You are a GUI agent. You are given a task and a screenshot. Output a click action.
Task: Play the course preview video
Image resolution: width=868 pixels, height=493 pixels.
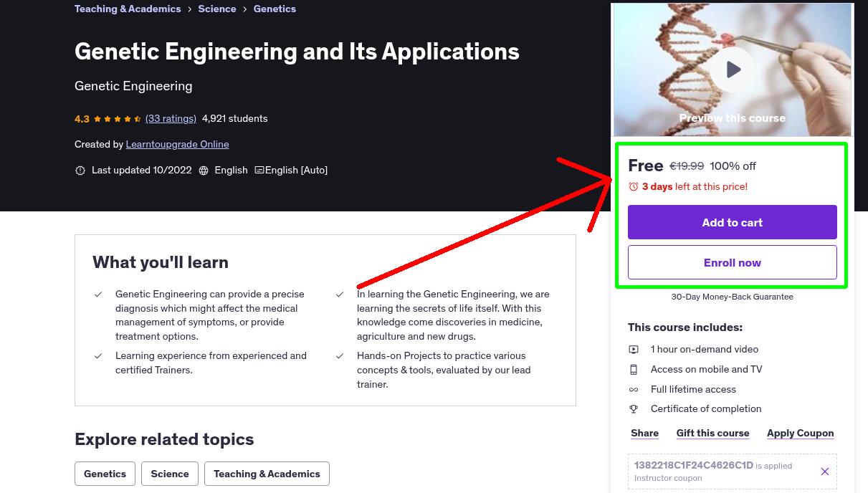pos(733,70)
